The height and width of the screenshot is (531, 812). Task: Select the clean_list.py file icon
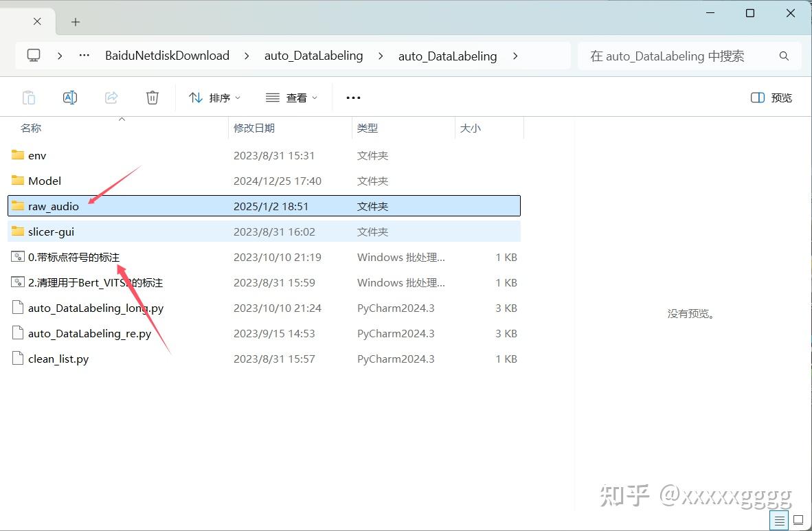(x=17, y=358)
